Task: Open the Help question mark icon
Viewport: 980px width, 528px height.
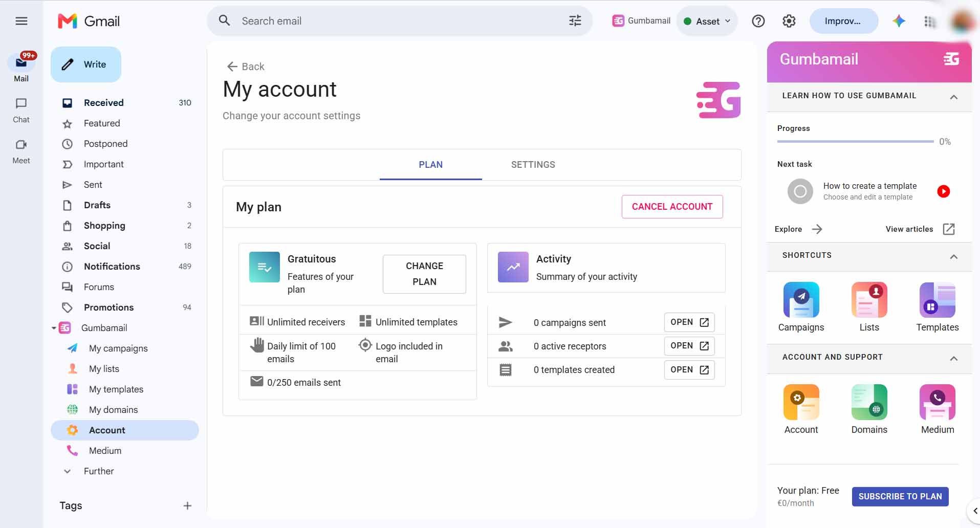Action: pos(758,21)
